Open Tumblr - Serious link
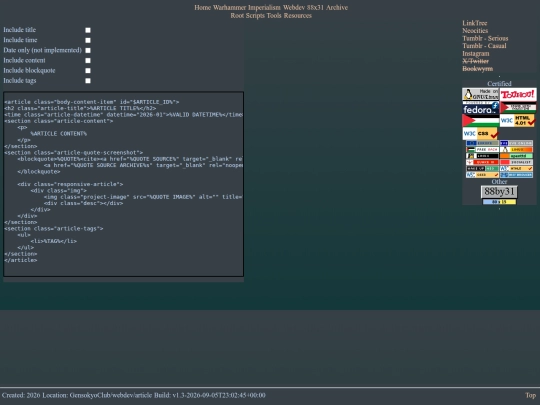Viewport: 540px width, 405px height. 485,38
